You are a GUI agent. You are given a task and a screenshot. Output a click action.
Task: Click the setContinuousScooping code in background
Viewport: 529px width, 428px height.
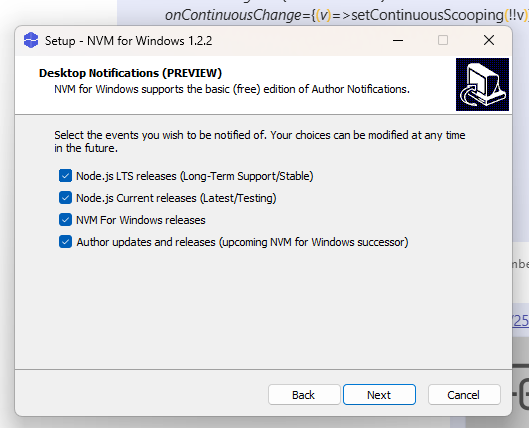[x=426, y=15]
